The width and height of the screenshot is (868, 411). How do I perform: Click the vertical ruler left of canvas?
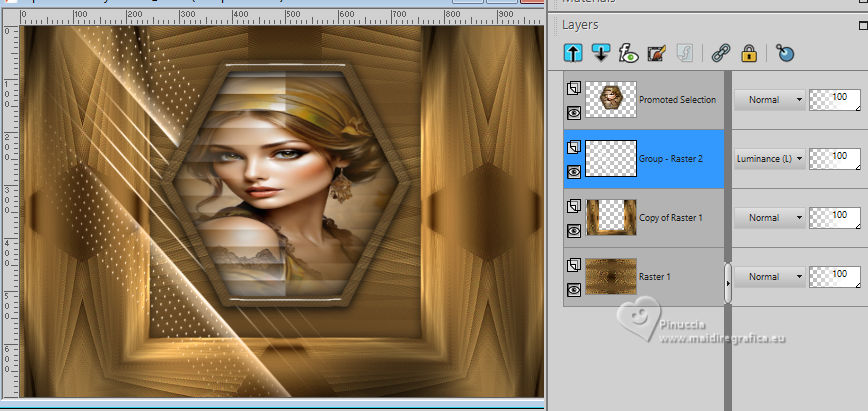tap(11, 210)
